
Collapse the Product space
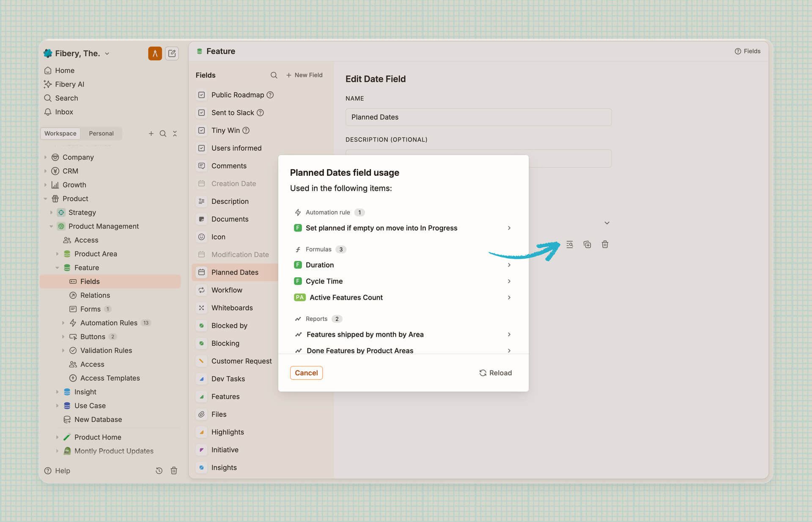tap(45, 199)
